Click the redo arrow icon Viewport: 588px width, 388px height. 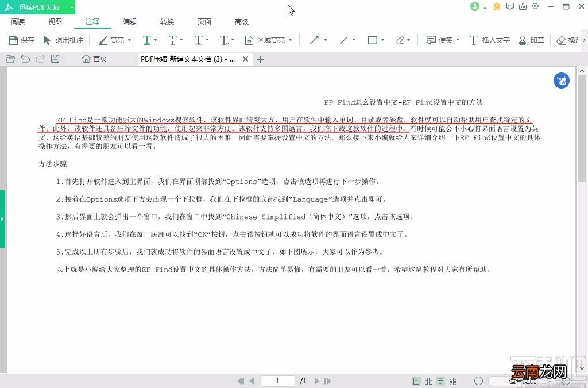(x=40, y=59)
